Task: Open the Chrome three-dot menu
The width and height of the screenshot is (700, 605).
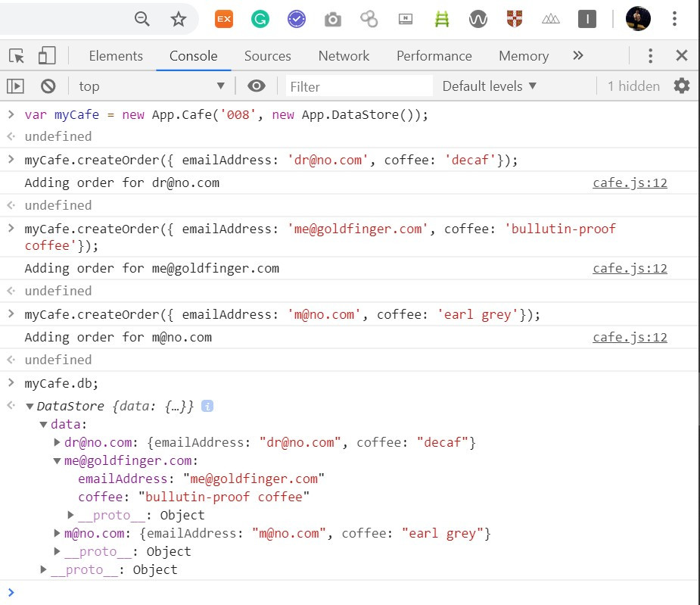Action: [x=674, y=19]
